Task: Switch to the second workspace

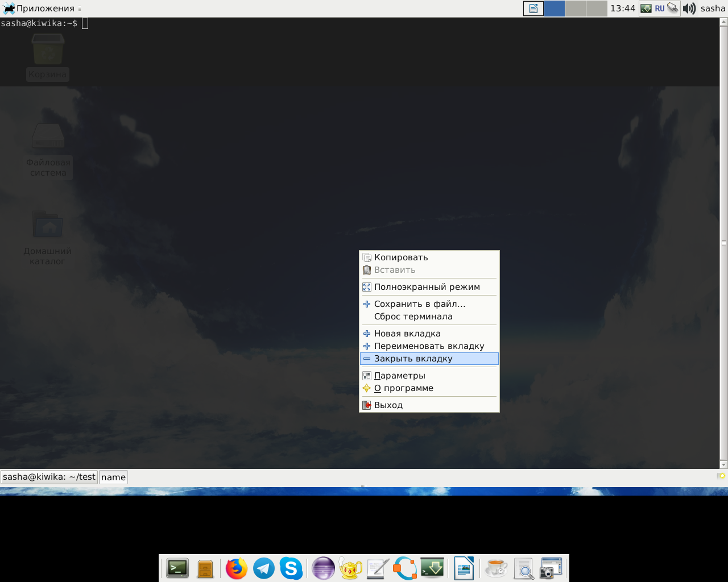Action: click(576, 9)
